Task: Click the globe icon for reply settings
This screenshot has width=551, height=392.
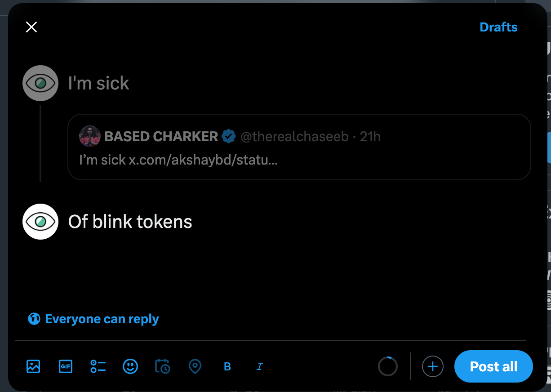Action: click(x=34, y=319)
